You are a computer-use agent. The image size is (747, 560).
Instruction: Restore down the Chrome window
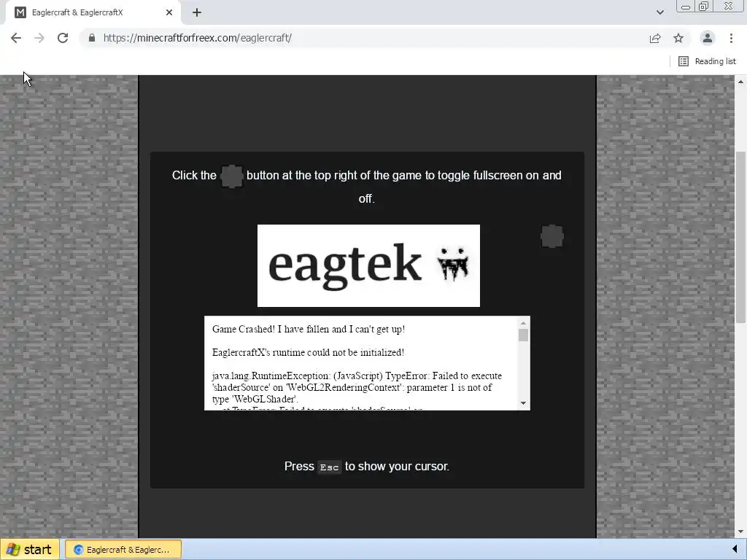click(x=703, y=7)
